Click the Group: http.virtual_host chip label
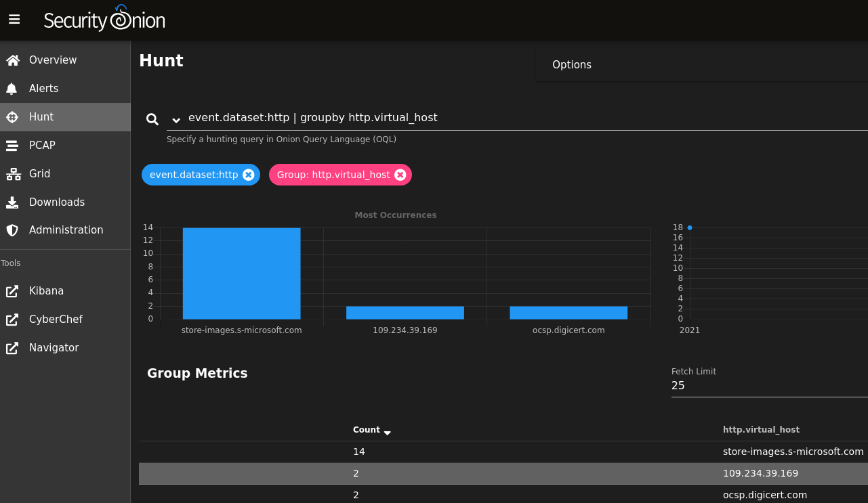The height and width of the screenshot is (503, 868). [x=333, y=175]
